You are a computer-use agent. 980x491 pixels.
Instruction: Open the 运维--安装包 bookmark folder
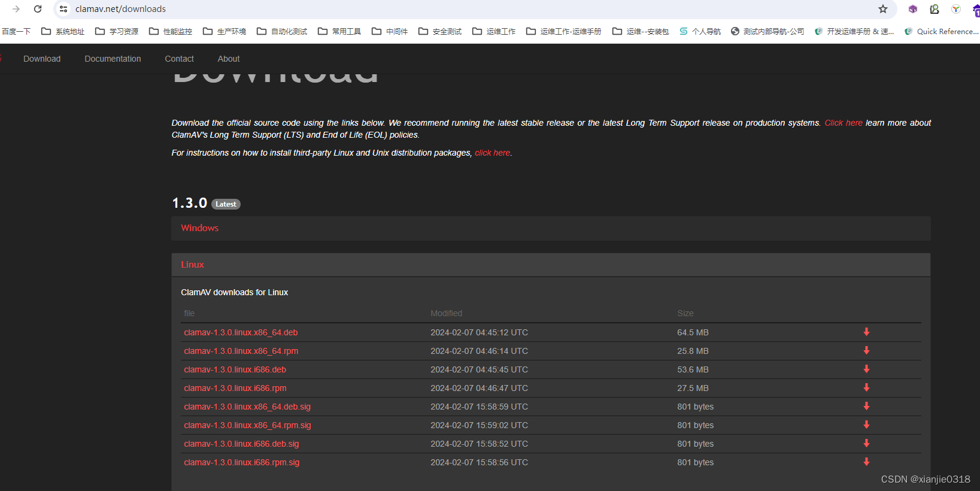641,31
